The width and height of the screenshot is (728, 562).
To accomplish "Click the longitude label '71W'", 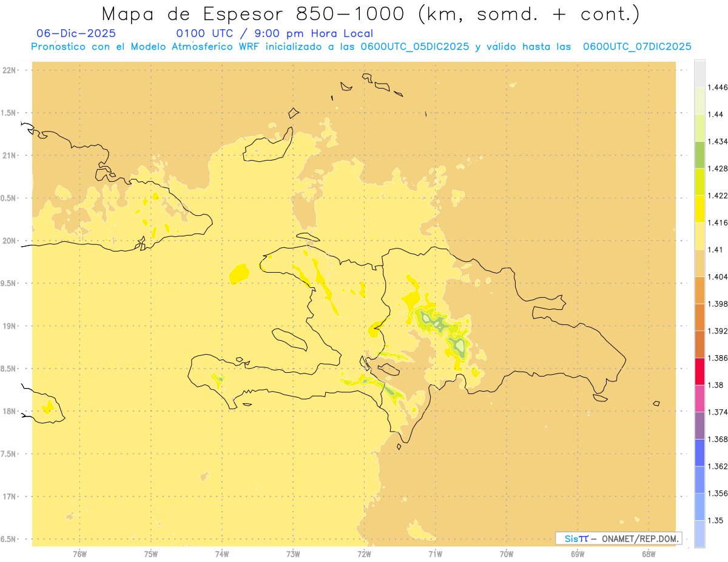I will tap(435, 554).
